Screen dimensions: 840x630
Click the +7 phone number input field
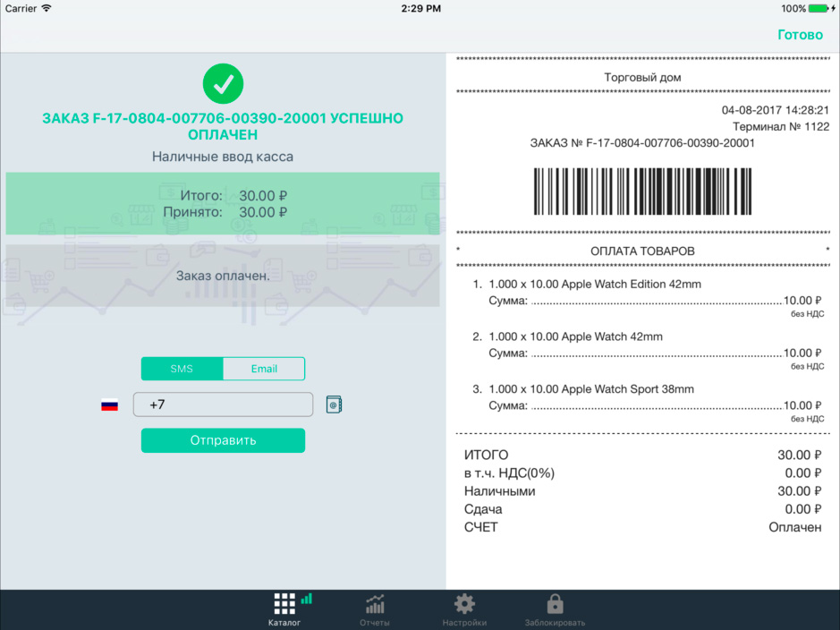(x=222, y=404)
